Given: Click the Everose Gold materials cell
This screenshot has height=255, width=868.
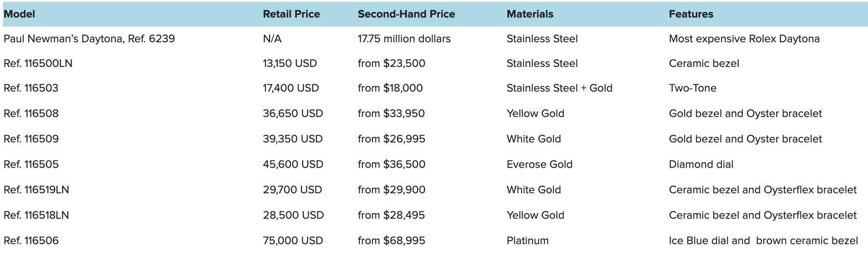Looking at the screenshot, I should (540, 164).
